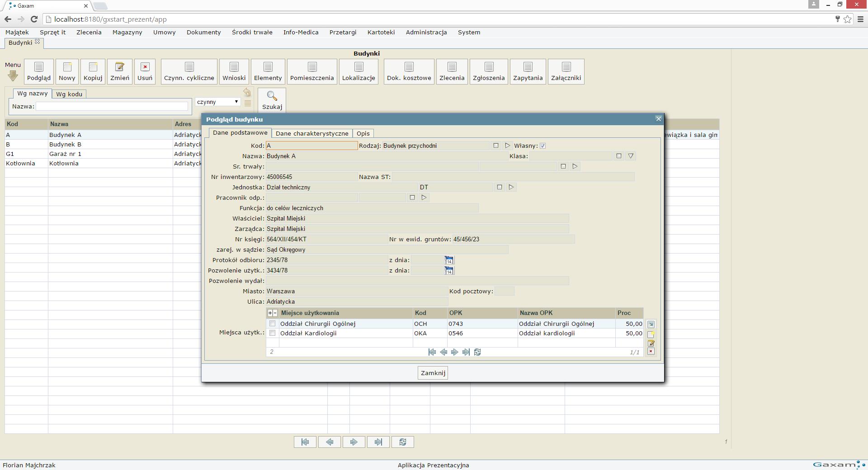Click the Nazwa search input field
This screenshot has width=868, height=470.
pos(112,107)
